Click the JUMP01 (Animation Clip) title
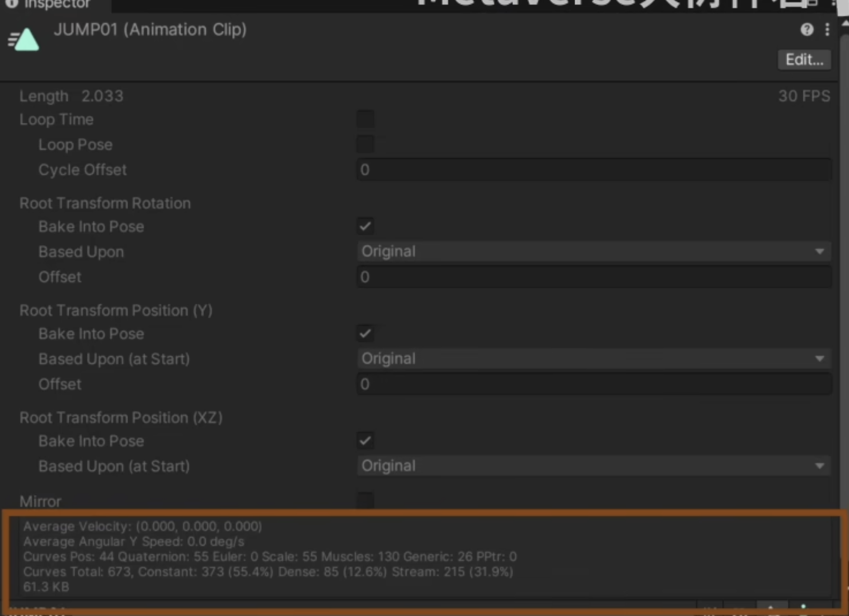This screenshot has width=849, height=616. 150,29
